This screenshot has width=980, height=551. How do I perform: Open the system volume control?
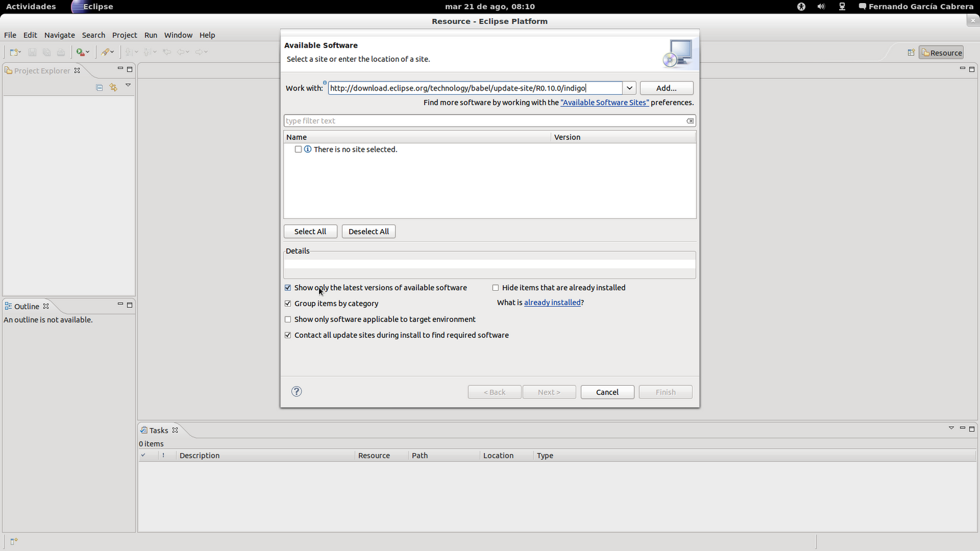tap(821, 6)
